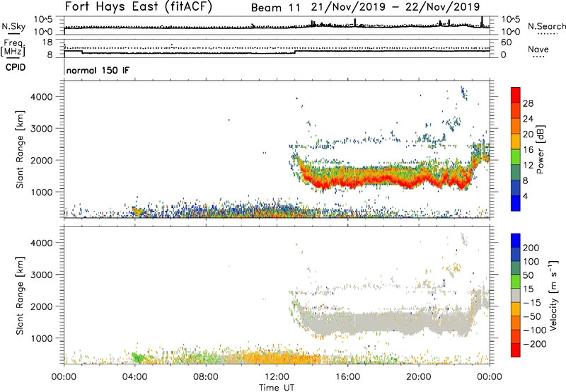Click the dotted line sample under N.Search
Image resolution: width=566 pixels, height=392 pixels.
click(547, 34)
